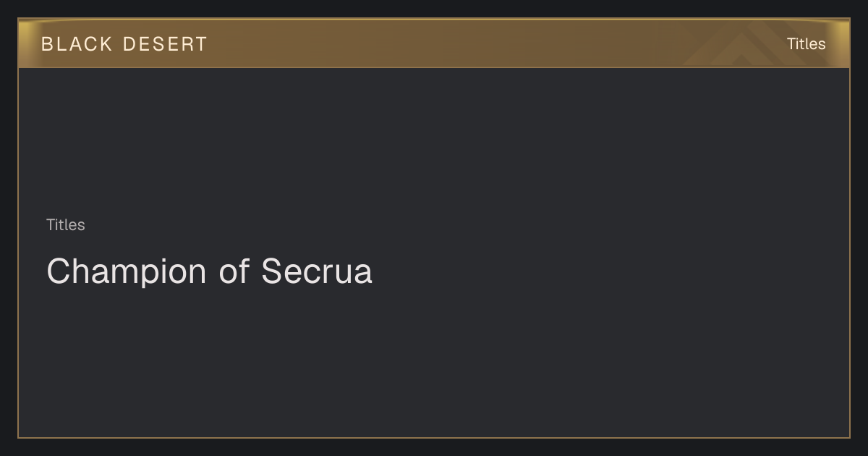The width and height of the screenshot is (868, 456).
Task: Click the word BLACK in the logo
Action: click(77, 44)
